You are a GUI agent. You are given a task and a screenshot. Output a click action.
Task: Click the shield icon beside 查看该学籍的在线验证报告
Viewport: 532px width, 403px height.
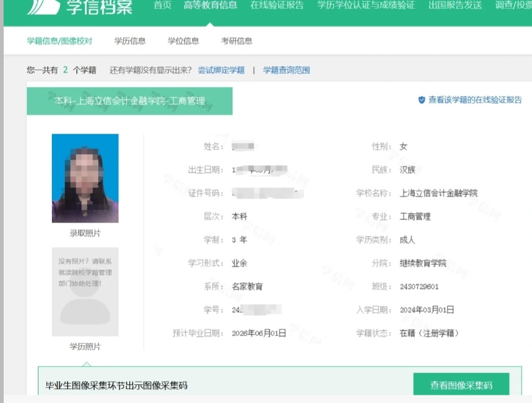(x=422, y=99)
